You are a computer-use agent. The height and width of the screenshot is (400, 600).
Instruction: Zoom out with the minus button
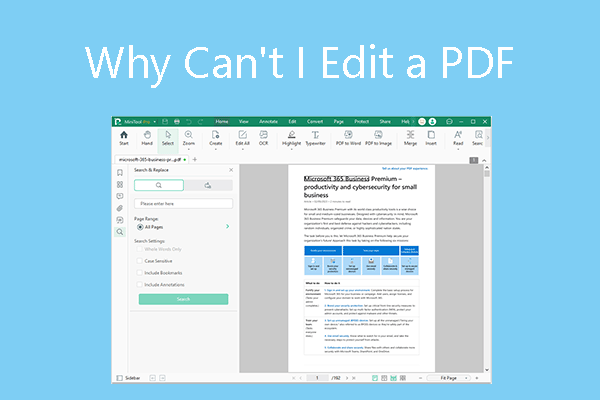click(x=420, y=378)
